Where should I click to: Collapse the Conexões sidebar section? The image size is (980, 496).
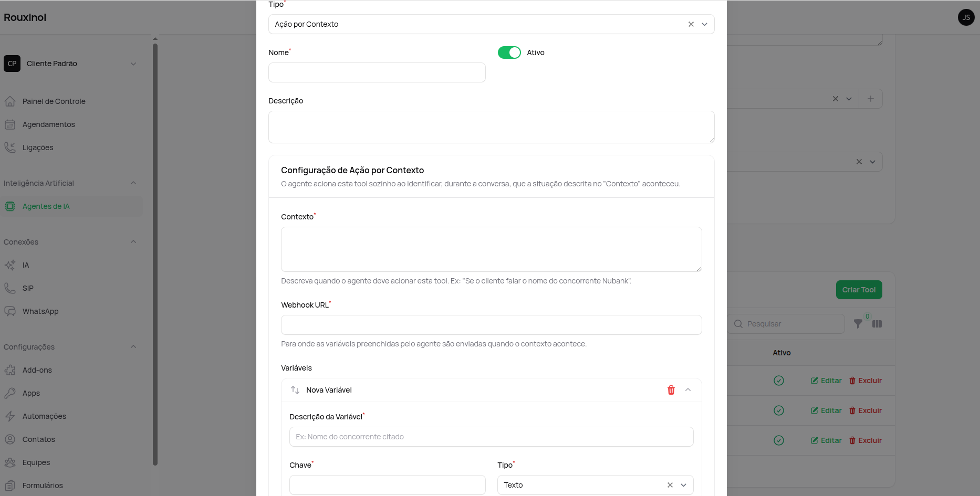click(x=133, y=242)
